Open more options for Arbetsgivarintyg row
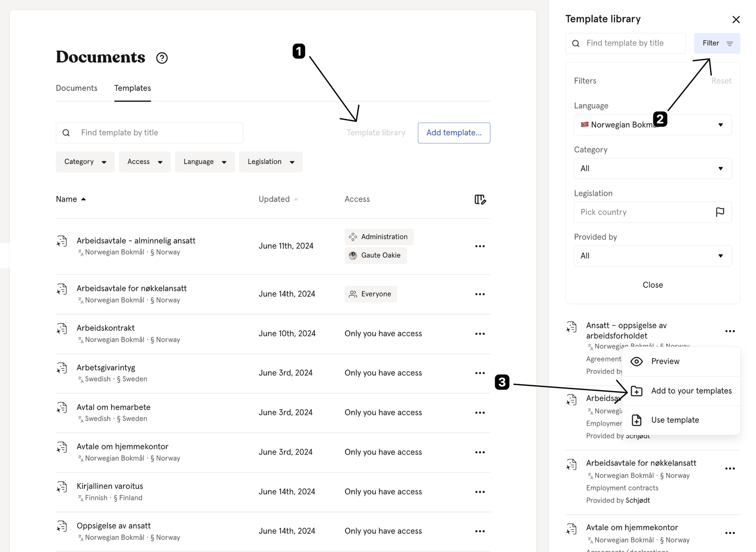 pos(480,373)
